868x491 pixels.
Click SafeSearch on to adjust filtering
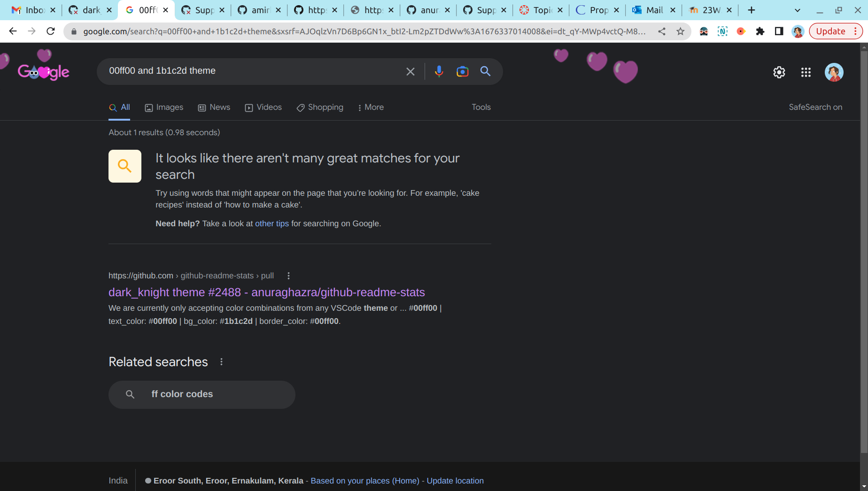click(815, 107)
